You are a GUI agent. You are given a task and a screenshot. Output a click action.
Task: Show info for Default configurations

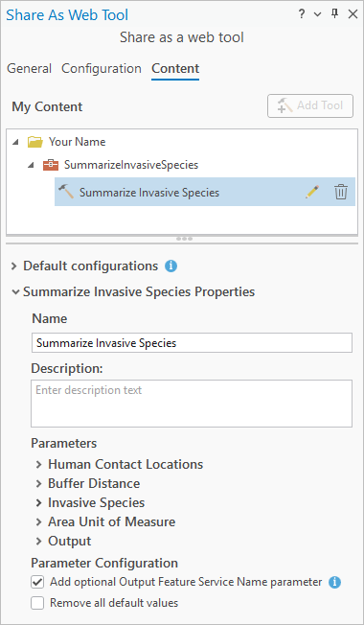point(171,266)
